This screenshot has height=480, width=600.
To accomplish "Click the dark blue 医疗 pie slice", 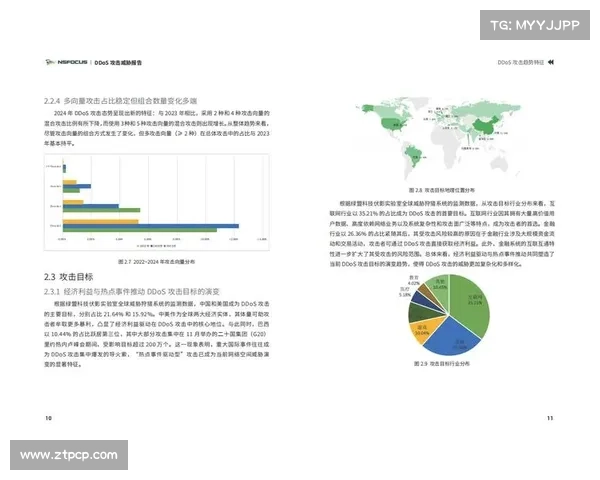I will click(x=424, y=299).
